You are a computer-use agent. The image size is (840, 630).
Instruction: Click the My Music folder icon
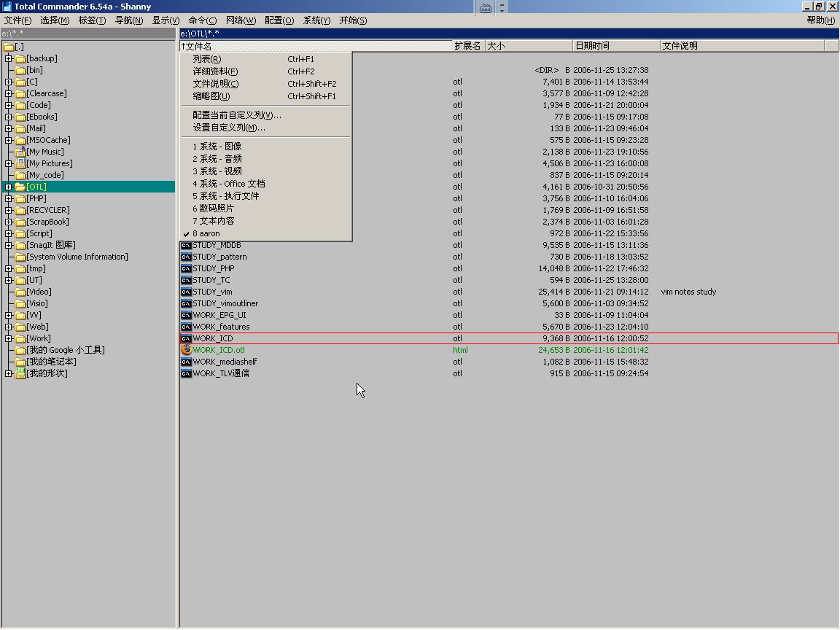point(20,152)
